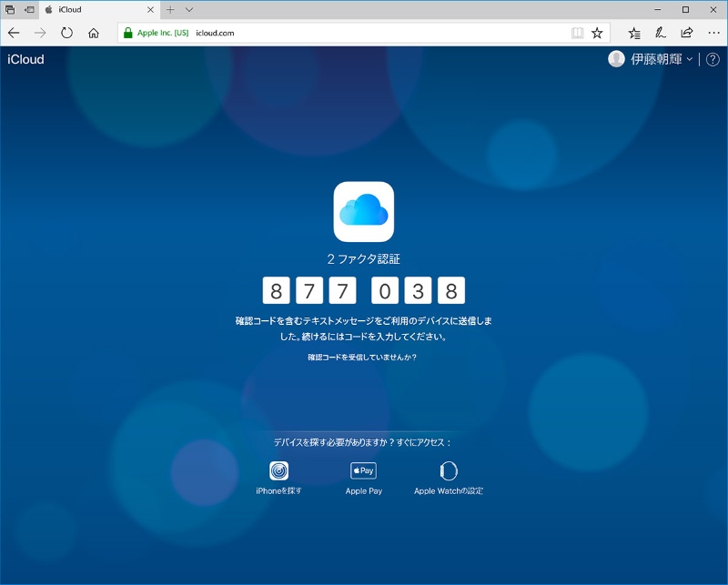
Task: Open the Apple Watch setup icon
Action: [x=449, y=470]
